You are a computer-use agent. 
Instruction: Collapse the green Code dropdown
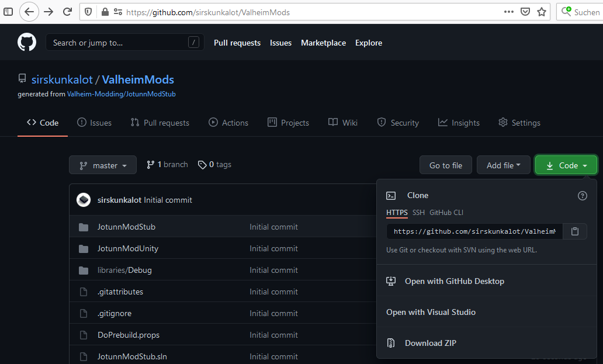[566, 165]
